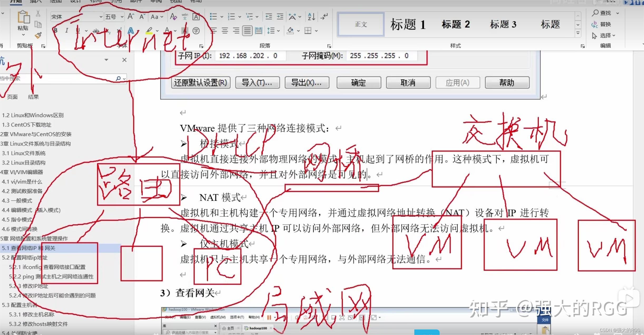This screenshot has height=335, width=644.
Task: Click the 替换 button
Action: [x=601, y=24]
